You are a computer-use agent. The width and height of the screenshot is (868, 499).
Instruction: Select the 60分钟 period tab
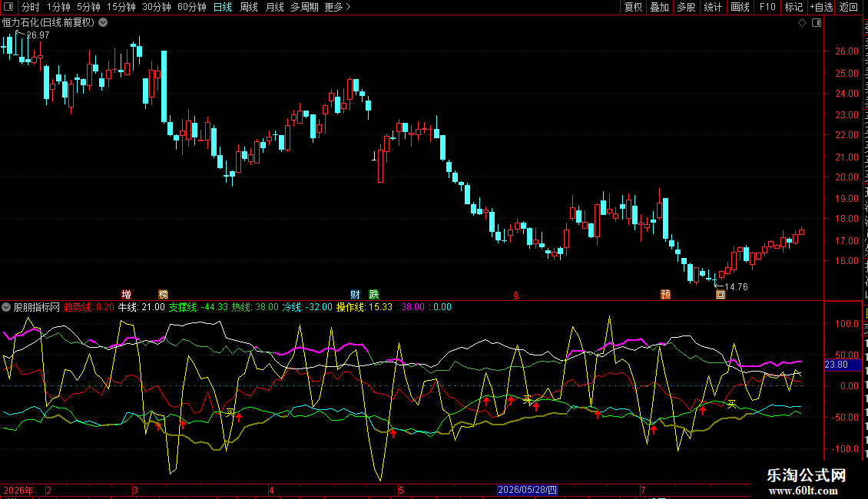point(191,7)
